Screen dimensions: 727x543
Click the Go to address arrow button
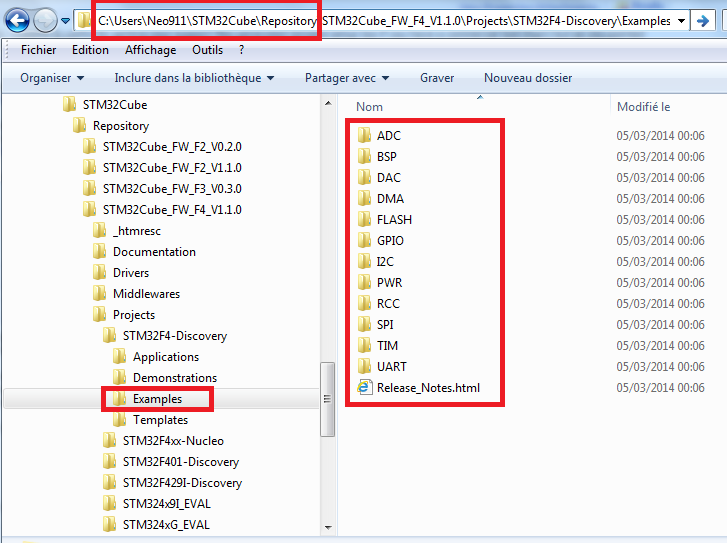pos(702,21)
